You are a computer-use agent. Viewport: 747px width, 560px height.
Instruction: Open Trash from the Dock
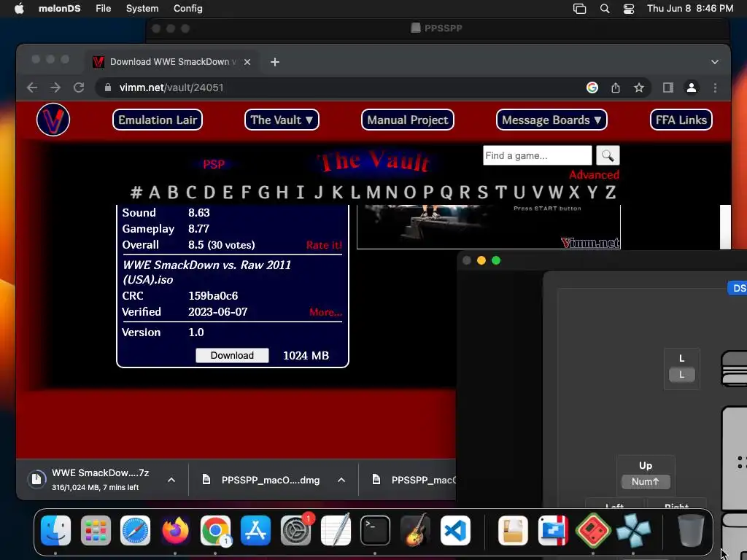click(x=691, y=531)
